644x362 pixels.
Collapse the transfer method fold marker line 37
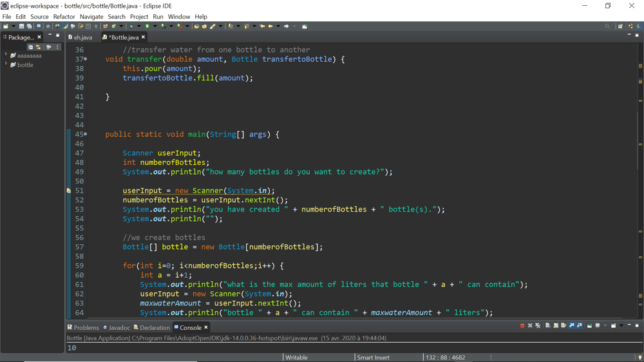point(86,59)
